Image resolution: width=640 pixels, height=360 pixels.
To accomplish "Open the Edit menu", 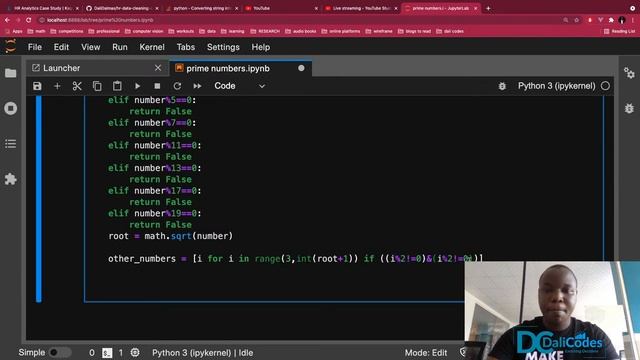I will point(61,47).
